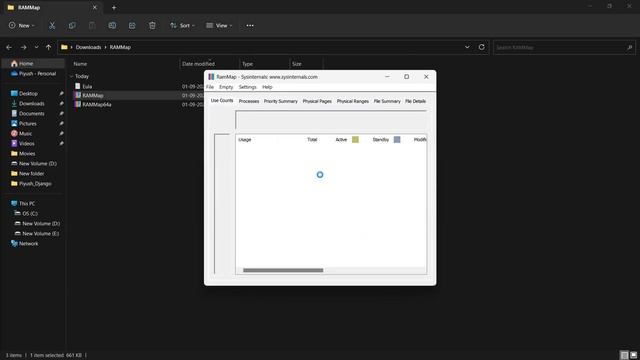Screen dimensions: 640x360
Task: Select the Eula file icon
Action: pos(78,86)
